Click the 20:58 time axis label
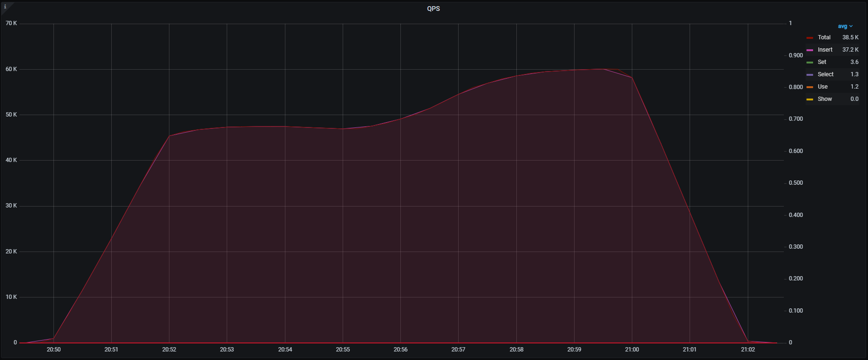The image size is (868, 360). [516, 350]
